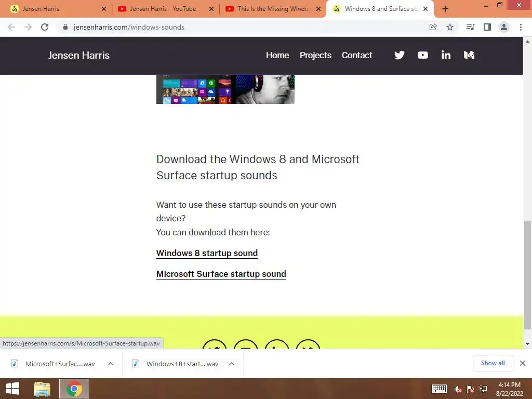This screenshot has height=399, width=532.
Task: Open a new tab with the plus button
Action: pyautogui.click(x=445, y=9)
